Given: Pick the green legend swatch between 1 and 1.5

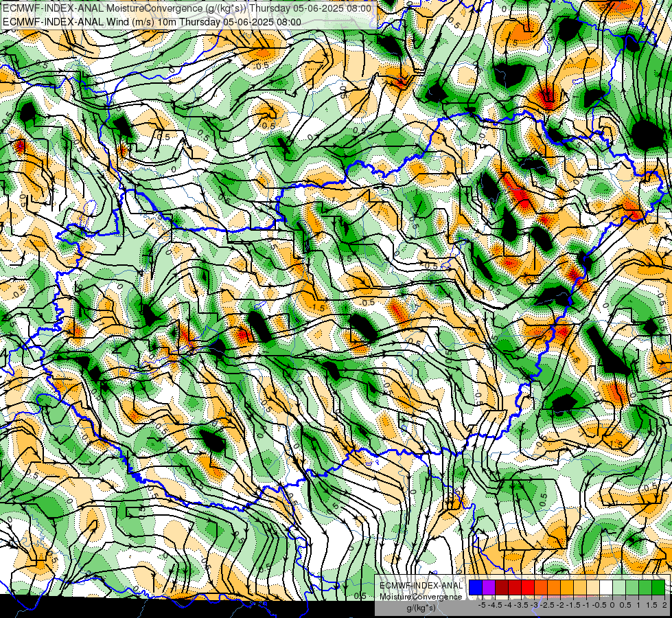Looking at the screenshot, I should click(645, 587).
